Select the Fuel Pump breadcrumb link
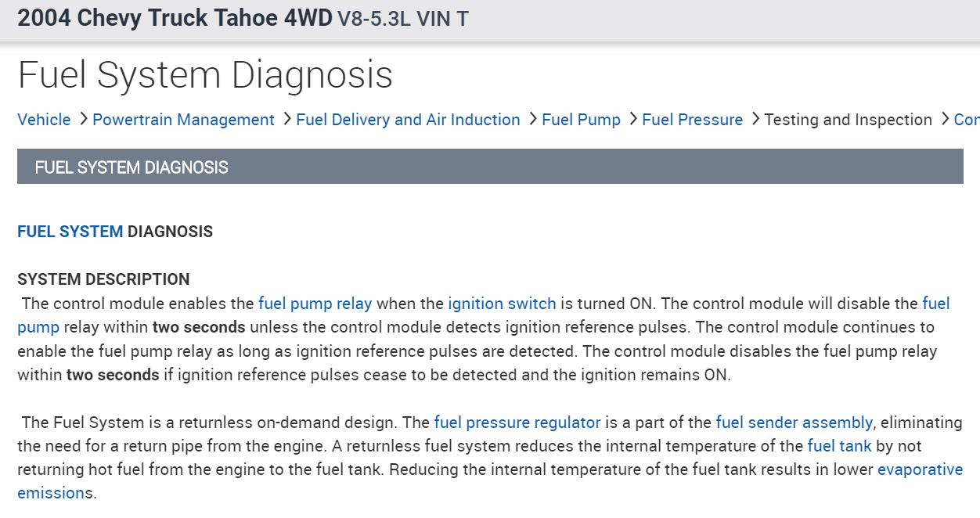 coord(581,120)
